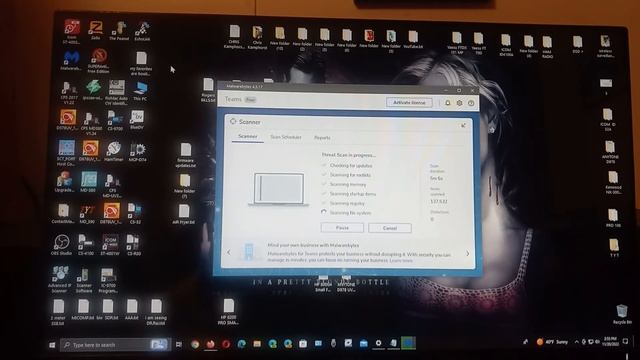640x360 pixels.
Task: Select the Scanner Software desktop shortcut
Action: coord(84,280)
